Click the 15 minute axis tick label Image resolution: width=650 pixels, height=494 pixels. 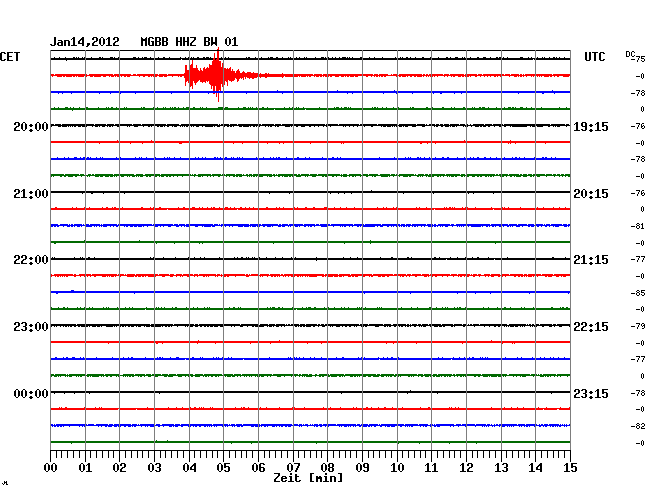point(570,467)
